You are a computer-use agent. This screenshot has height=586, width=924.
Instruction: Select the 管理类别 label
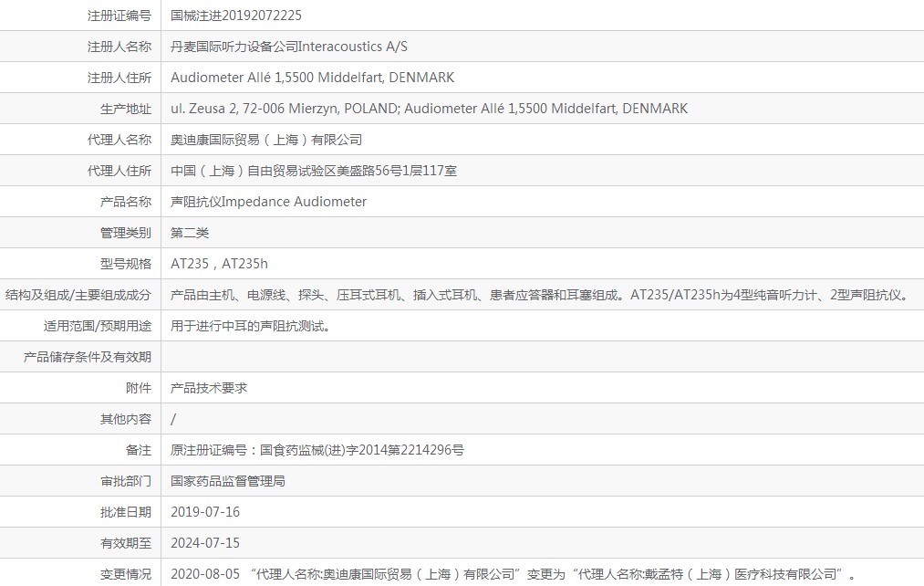[x=126, y=233]
